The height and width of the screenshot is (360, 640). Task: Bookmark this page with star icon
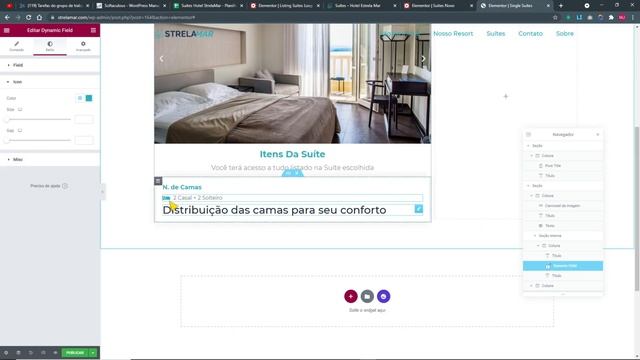coord(555,18)
